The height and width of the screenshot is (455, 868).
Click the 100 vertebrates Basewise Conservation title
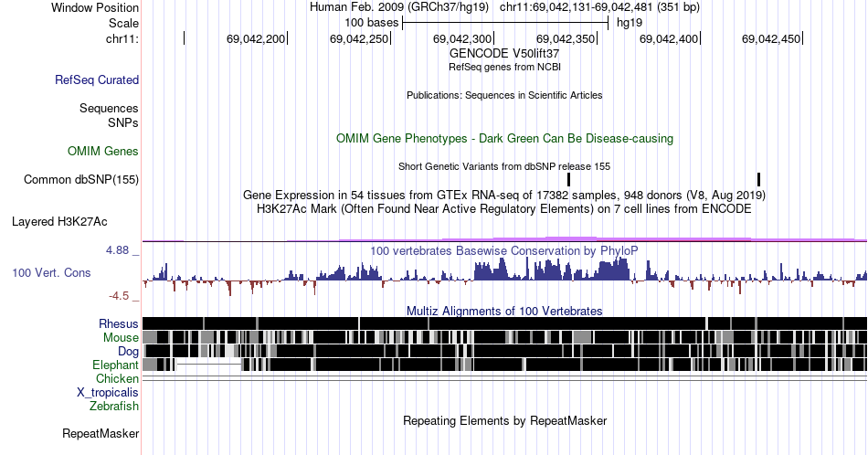(504, 250)
